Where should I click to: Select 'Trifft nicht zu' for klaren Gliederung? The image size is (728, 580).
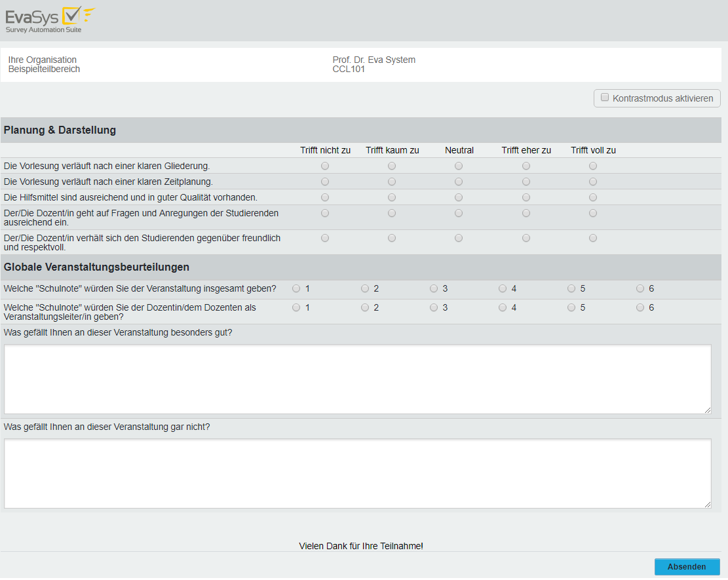coord(325,166)
